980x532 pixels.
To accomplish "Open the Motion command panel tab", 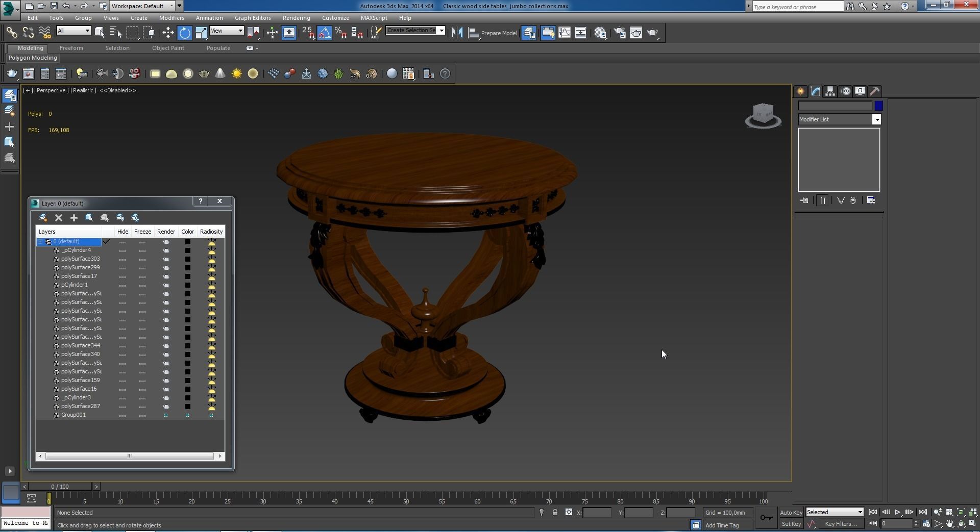I will 846,91.
